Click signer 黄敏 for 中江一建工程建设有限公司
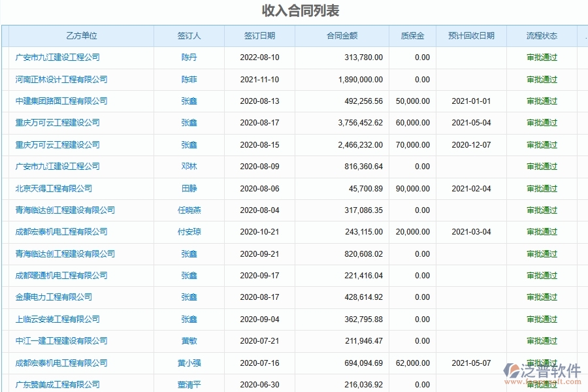Screen dimensions: 588x392 pos(188,340)
